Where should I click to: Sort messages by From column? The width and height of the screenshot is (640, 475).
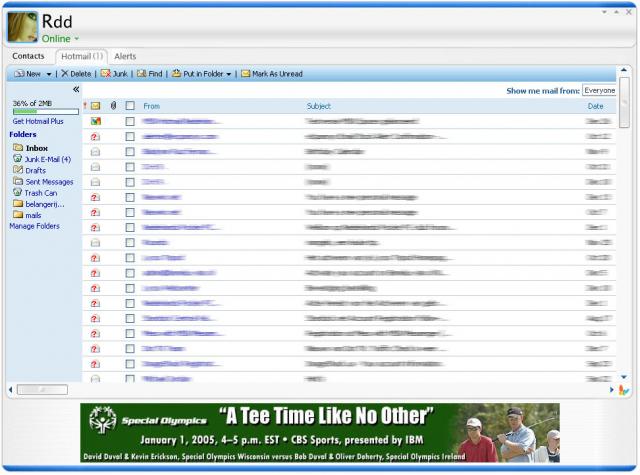151,106
